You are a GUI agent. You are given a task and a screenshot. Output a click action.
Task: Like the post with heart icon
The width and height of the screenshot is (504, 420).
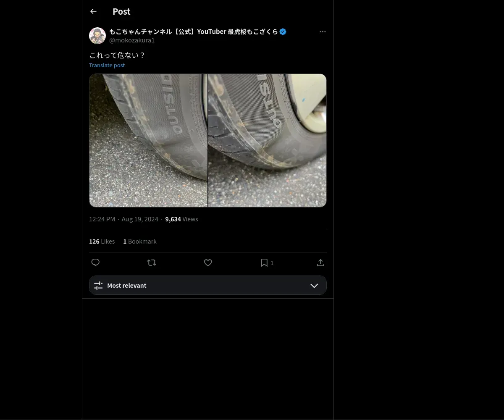point(208,262)
